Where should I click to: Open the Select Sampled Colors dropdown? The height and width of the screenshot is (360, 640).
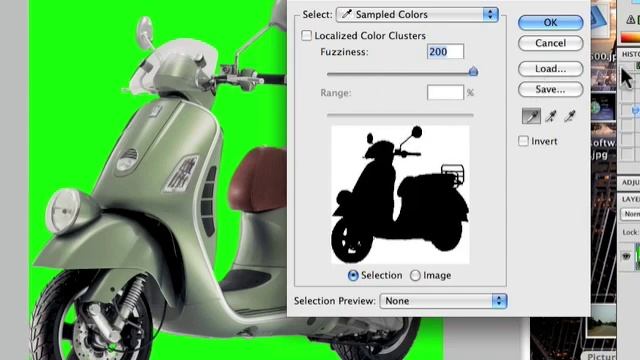[x=417, y=15]
